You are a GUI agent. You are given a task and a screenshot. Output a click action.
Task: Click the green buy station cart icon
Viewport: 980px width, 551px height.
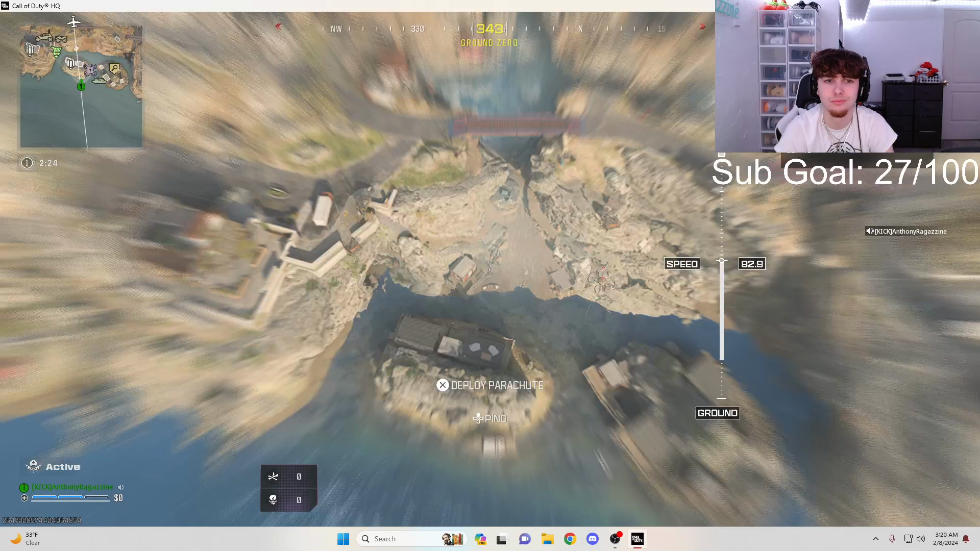tap(57, 51)
